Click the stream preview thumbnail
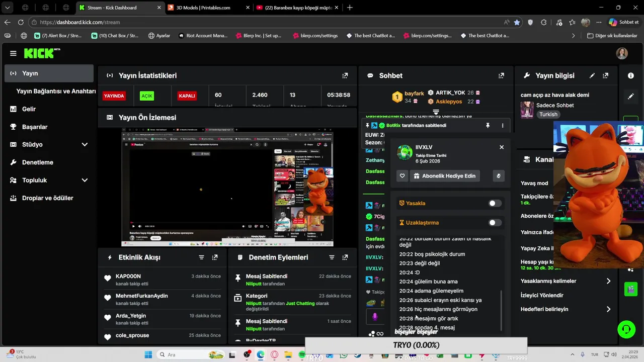 (x=227, y=187)
